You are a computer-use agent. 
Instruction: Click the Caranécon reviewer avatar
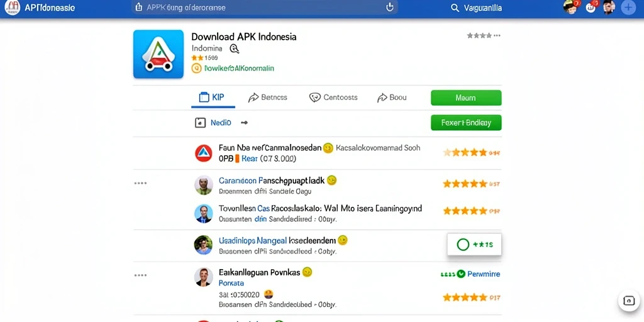click(x=203, y=185)
